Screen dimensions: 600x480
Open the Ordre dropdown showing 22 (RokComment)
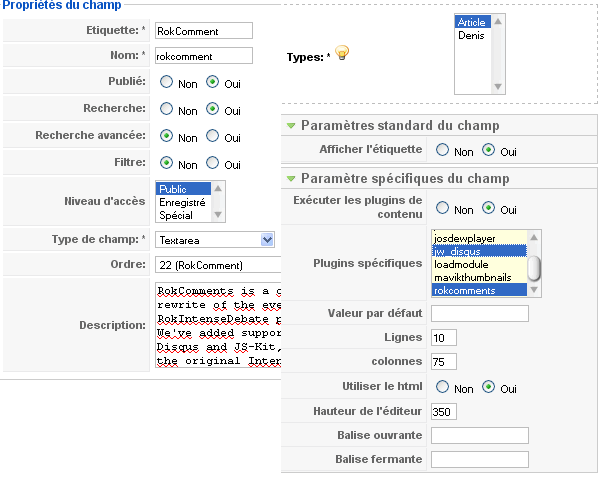click(218, 265)
